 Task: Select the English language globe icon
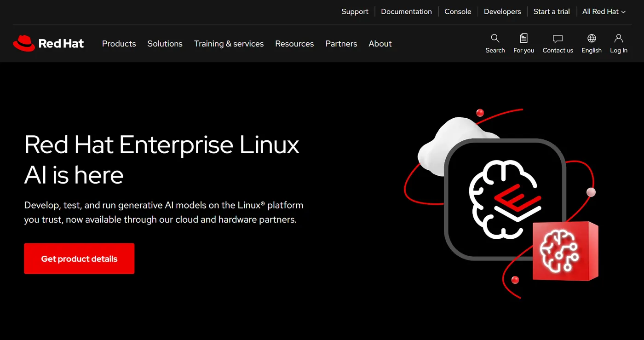point(592,38)
